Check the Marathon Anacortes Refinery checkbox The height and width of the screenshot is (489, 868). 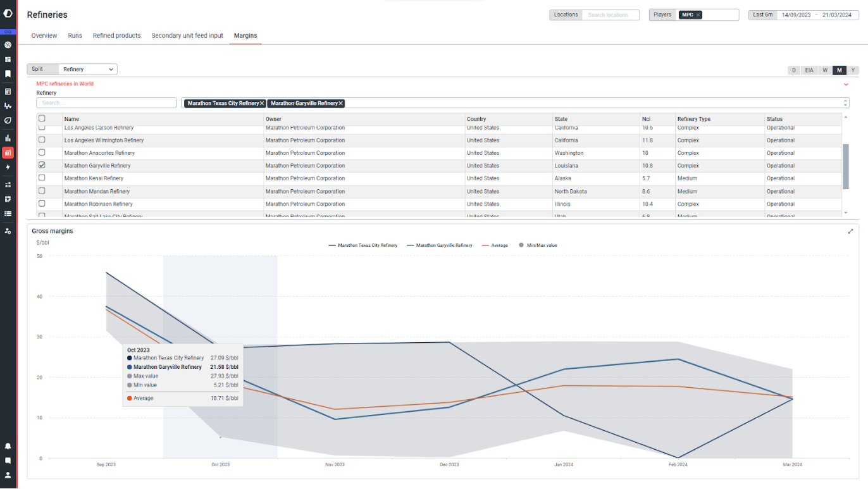tap(41, 152)
